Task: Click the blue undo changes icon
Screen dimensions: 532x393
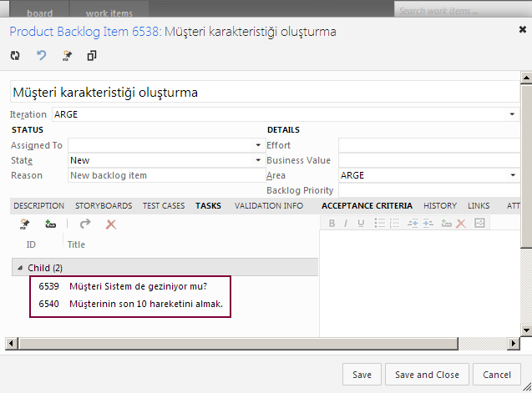Action: pos(41,56)
